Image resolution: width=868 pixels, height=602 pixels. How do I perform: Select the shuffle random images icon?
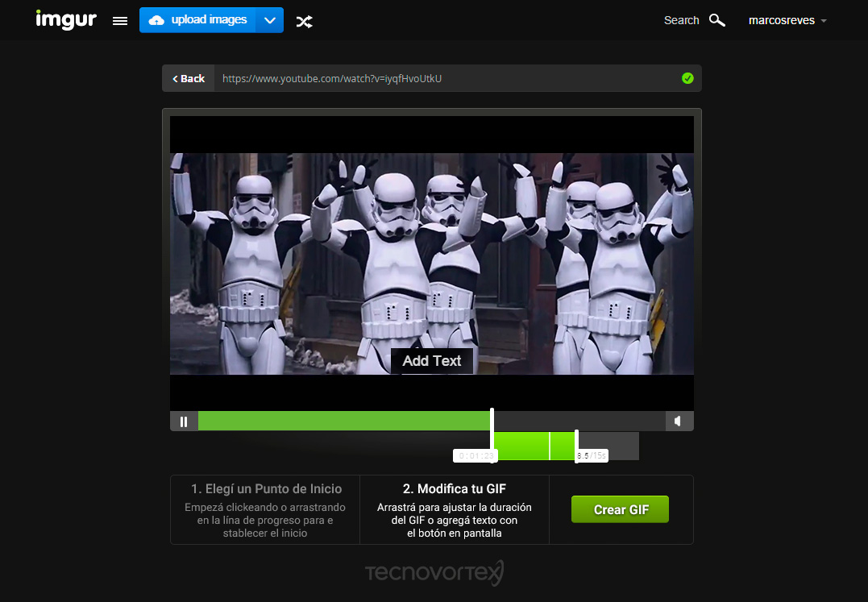click(304, 21)
